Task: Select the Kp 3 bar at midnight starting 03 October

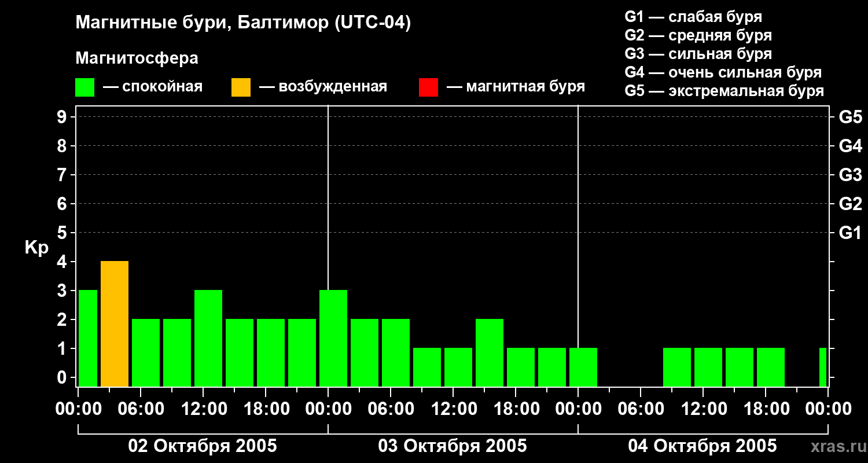Action: (333, 339)
